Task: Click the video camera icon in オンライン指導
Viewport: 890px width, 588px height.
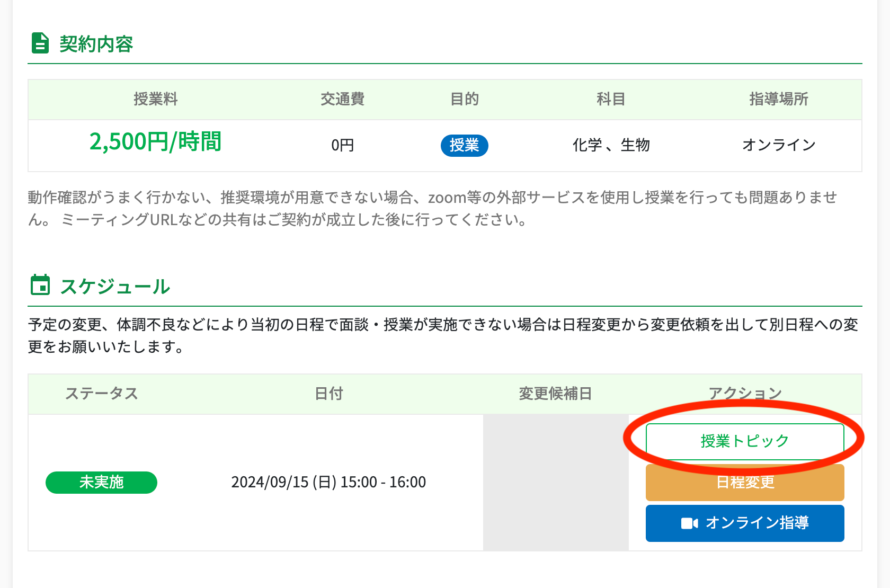Action: tap(689, 523)
